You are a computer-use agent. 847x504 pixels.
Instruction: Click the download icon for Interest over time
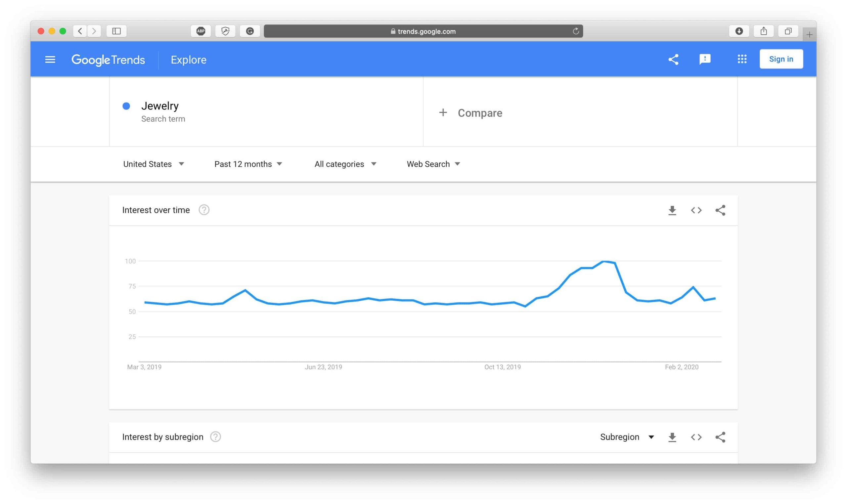[672, 210]
